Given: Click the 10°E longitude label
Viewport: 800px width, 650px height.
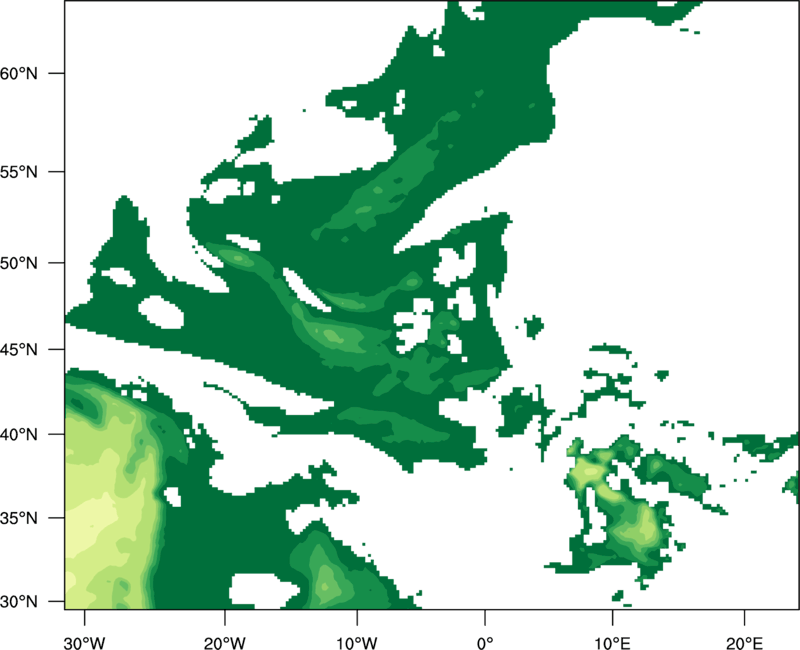Looking at the screenshot, I should point(612,643).
